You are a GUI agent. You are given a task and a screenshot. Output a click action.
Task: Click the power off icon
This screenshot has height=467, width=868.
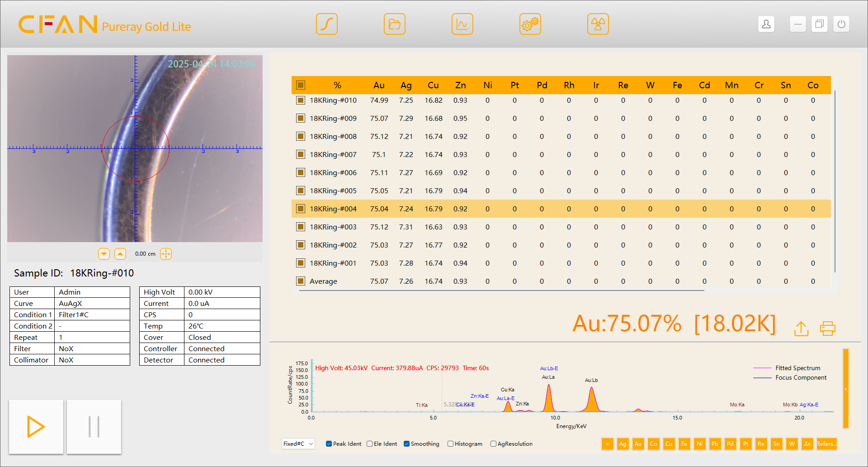pyautogui.click(x=841, y=24)
